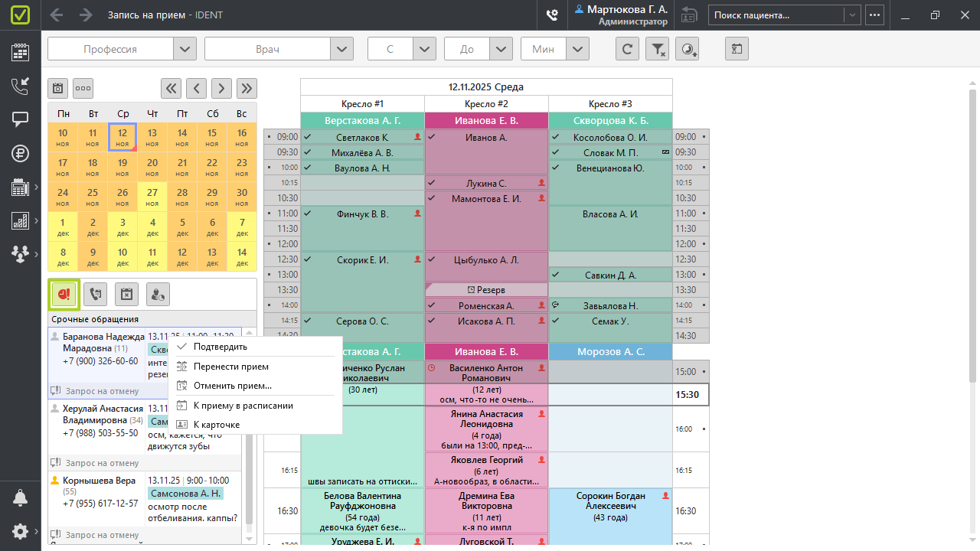Expand the Профессия dropdown
980x551 pixels.
pyautogui.click(x=185, y=49)
